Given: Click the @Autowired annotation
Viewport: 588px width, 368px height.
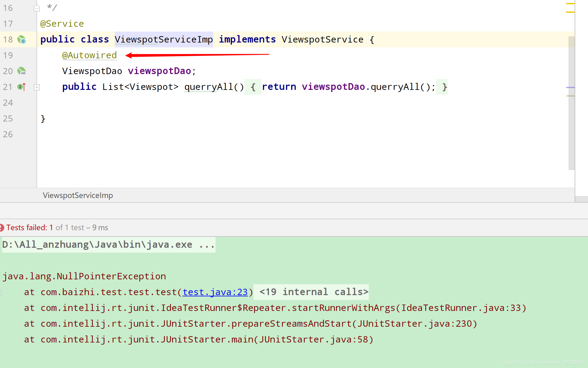Looking at the screenshot, I should point(90,55).
